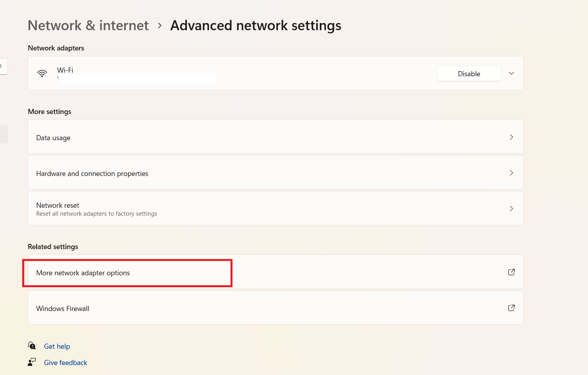Click the Network adapters section label
This screenshot has height=375, width=588.
click(56, 48)
